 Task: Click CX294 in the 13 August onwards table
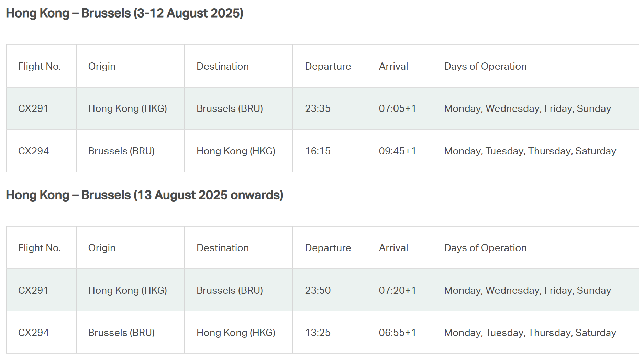33,333
